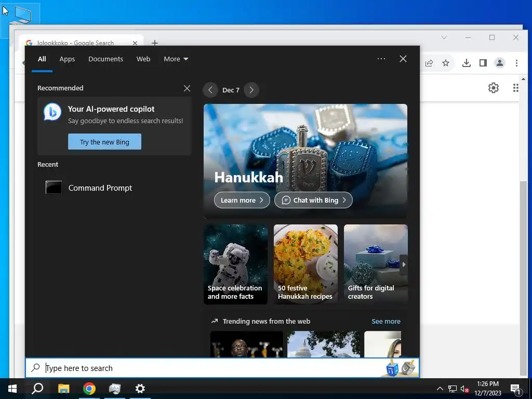This screenshot has height=399, width=532.
Task: Go to previous day before Dec 7
Action: pos(210,90)
